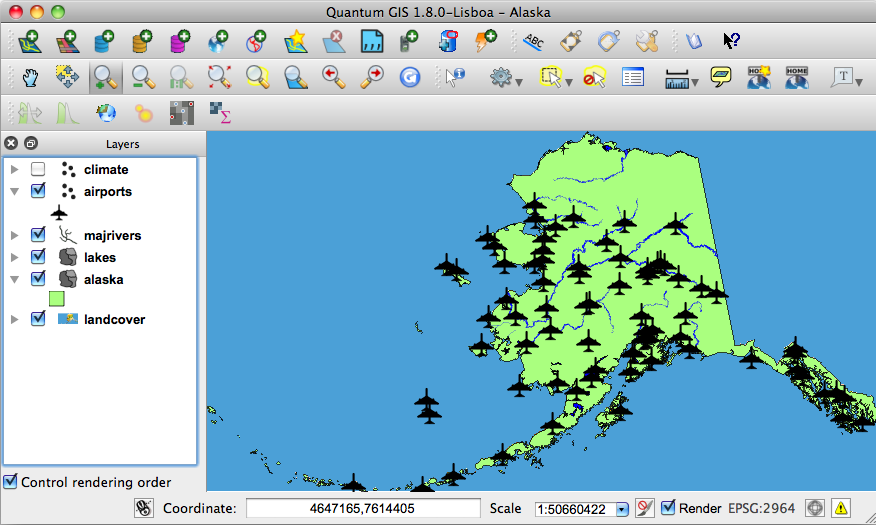
Task: Click the Add Vector Layer icon
Action: coord(29,41)
